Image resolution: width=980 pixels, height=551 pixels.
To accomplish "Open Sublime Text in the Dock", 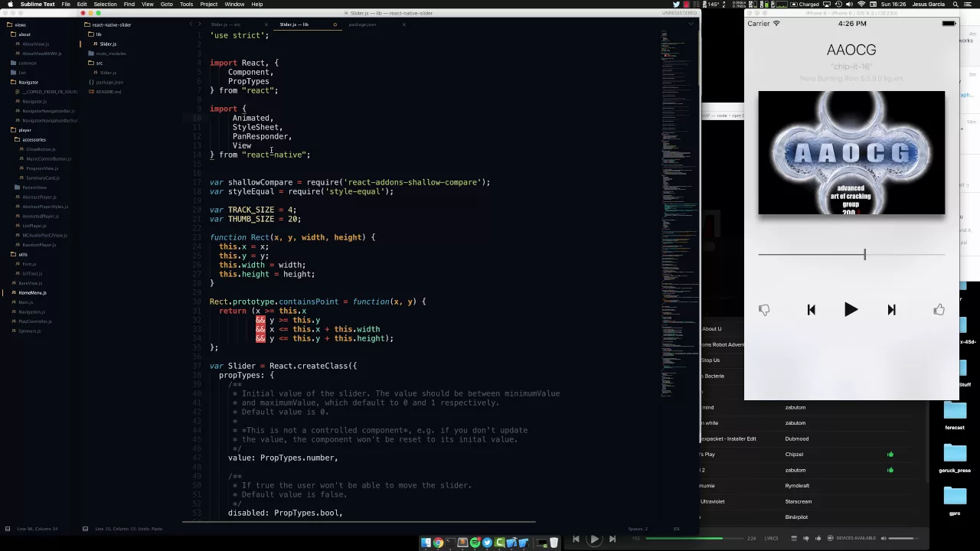I will (462, 543).
